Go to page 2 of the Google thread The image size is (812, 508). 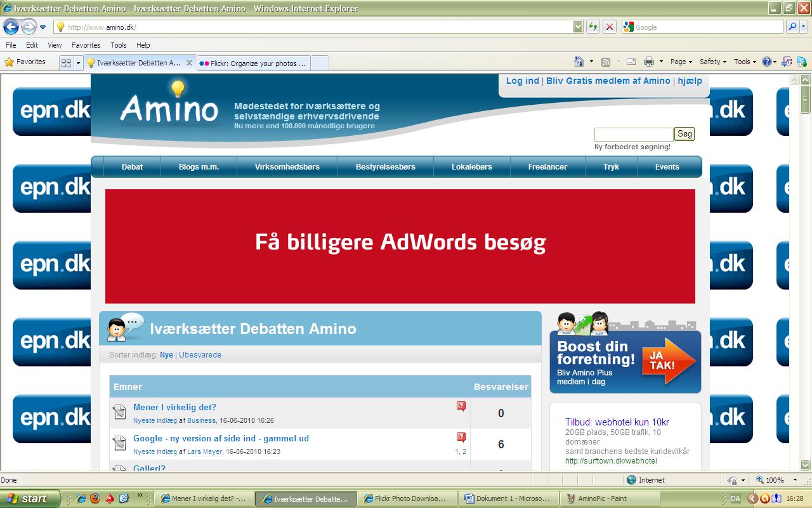coord(464,451)
